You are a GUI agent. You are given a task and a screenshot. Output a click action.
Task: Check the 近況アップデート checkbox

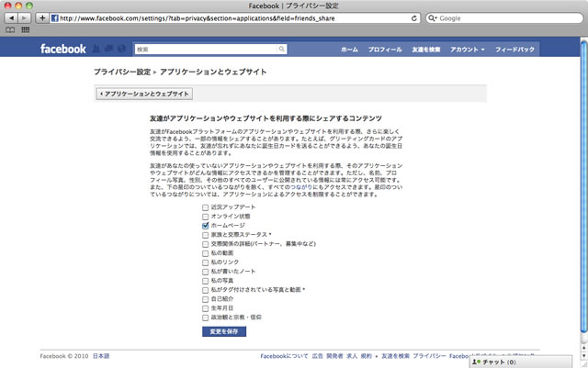coord(205,207)
